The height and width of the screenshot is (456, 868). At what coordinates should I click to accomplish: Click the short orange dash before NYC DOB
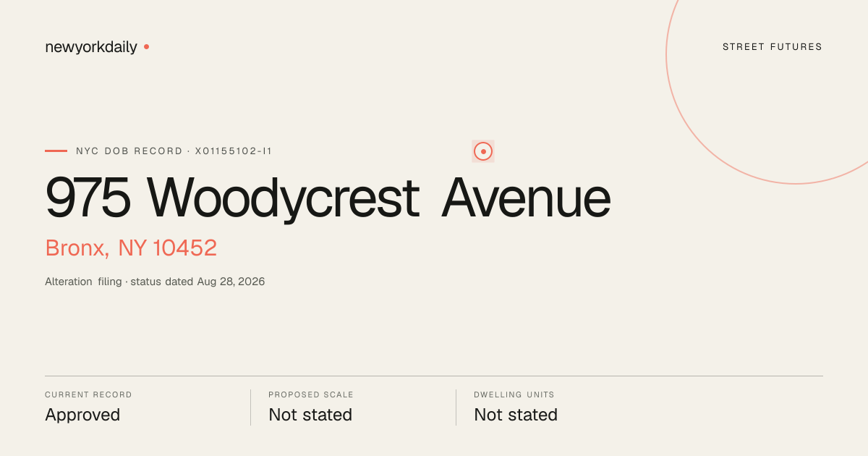(x=56, y=151)
